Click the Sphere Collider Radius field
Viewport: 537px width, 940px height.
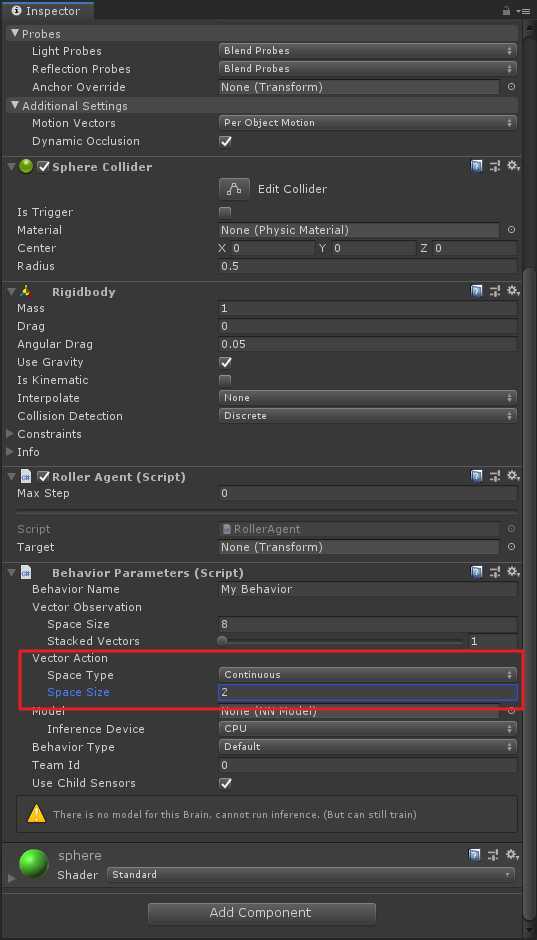[x=367, y=266]
